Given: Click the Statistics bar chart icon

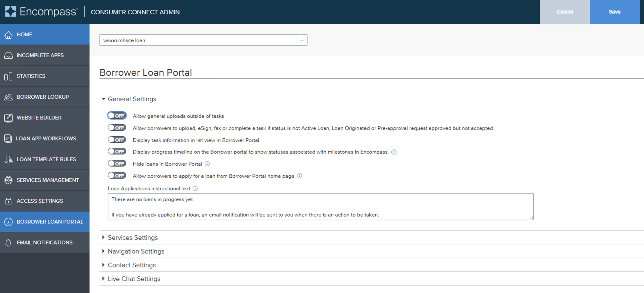Looking at the screenshot, I should pyautogui.click(x=8, y=76).
